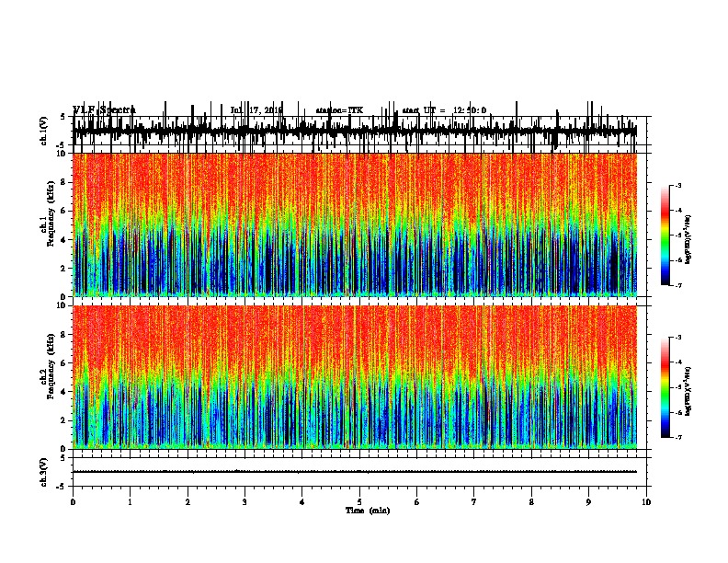Click time axis tick label "0"
The image size is (728, 563).
point(73,502)
